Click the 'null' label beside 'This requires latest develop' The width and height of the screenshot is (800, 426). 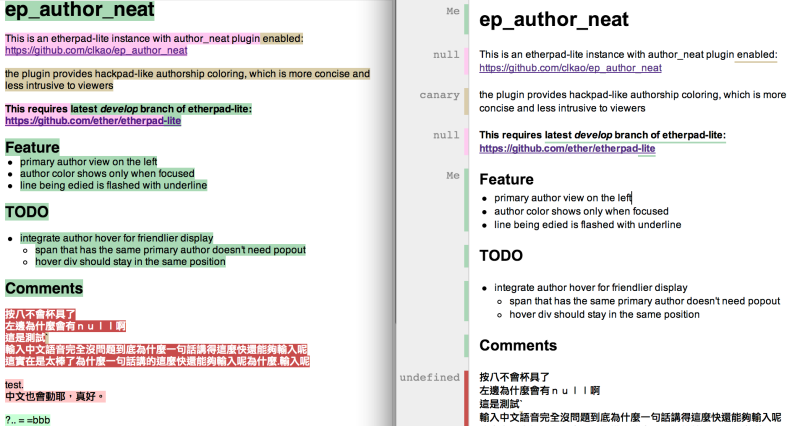pyautogui.click(x=446, y=135)
